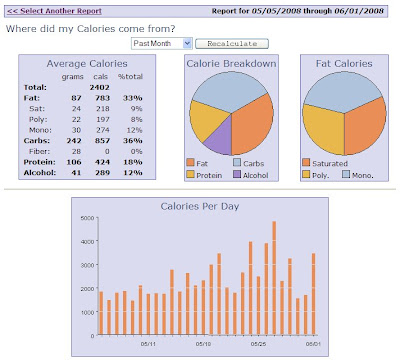Select the orange fat slice in Calorie Breakdown
Image resolution: width=400 pixels, height=364 pixels.
click(x=252, y=125)
